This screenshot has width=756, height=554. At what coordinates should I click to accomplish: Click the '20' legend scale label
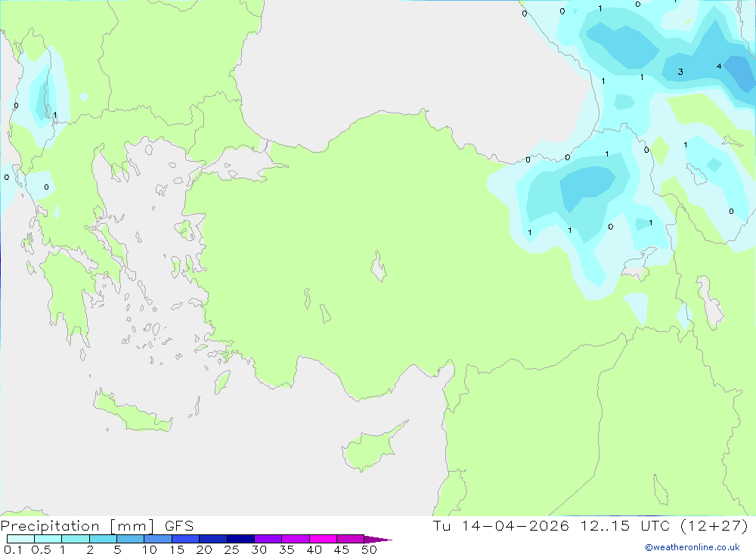(204, 549)
